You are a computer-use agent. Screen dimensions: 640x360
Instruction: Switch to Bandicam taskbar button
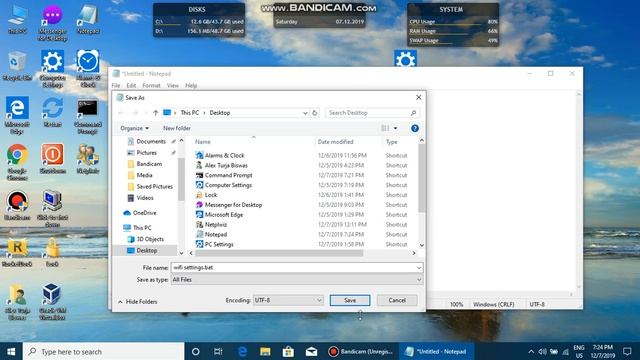[x=361, y=351]
